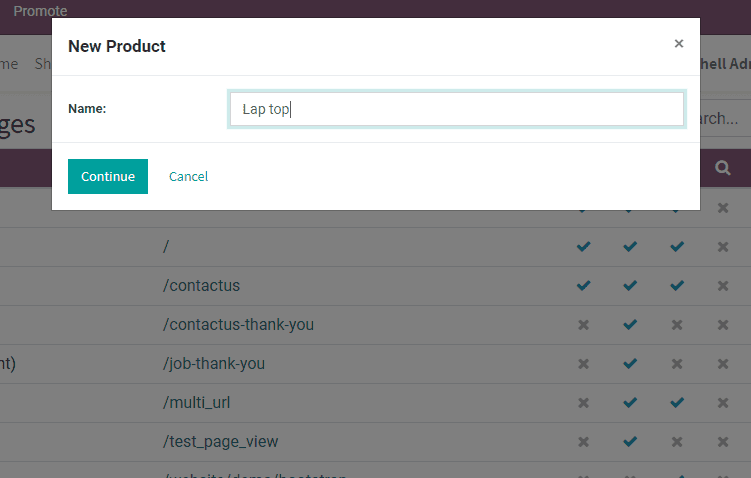The width and height of the screenshot is (751, 478).
Task: Open the /contactus page link
Action: pos(201,286)
